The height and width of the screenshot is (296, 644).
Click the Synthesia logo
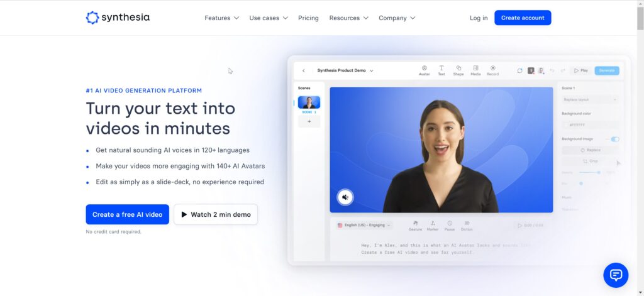click(118, 18)
